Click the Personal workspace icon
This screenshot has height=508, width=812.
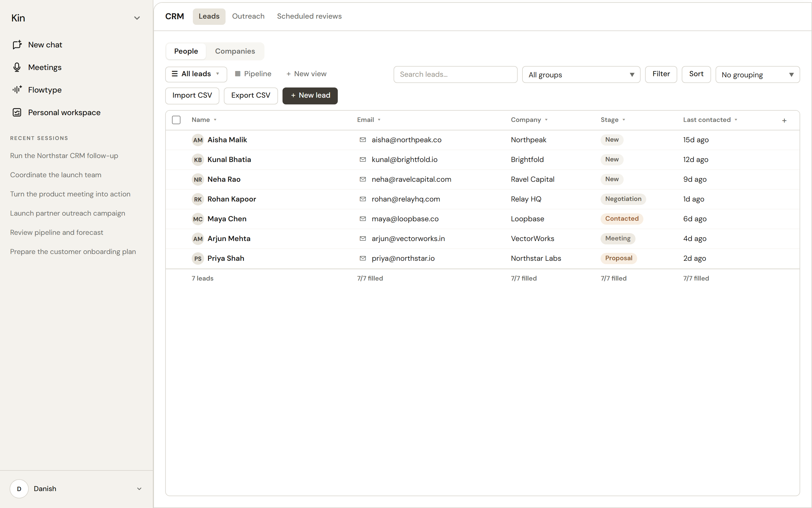pyautogui.click(x=17, y=112)
